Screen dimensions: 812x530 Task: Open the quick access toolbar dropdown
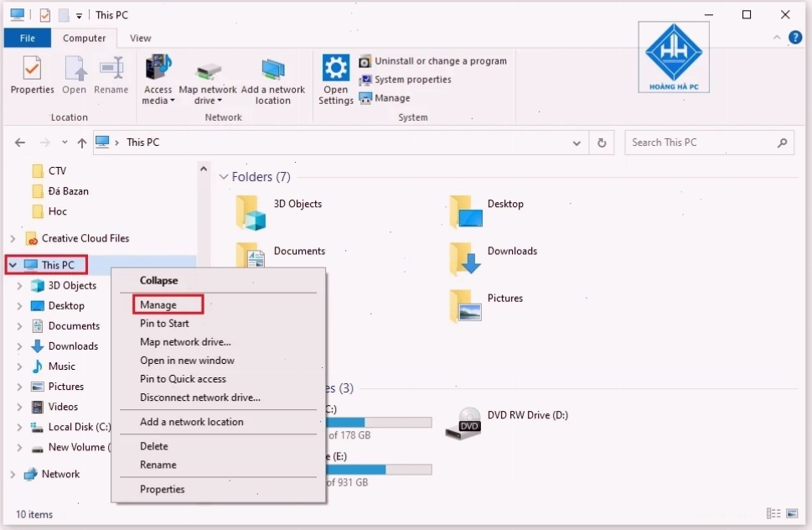point(79,16)
